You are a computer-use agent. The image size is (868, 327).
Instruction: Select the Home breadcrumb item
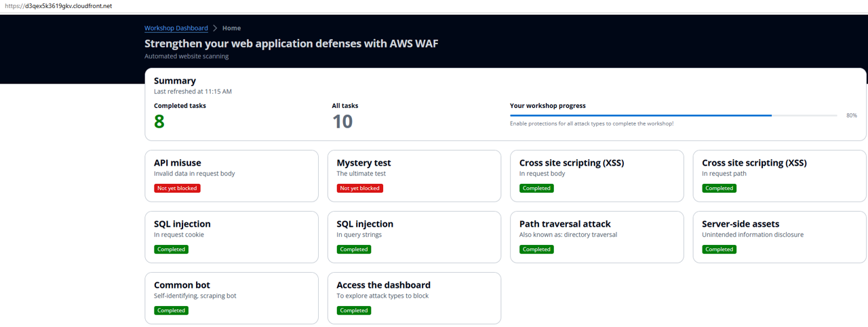(231, 28)
